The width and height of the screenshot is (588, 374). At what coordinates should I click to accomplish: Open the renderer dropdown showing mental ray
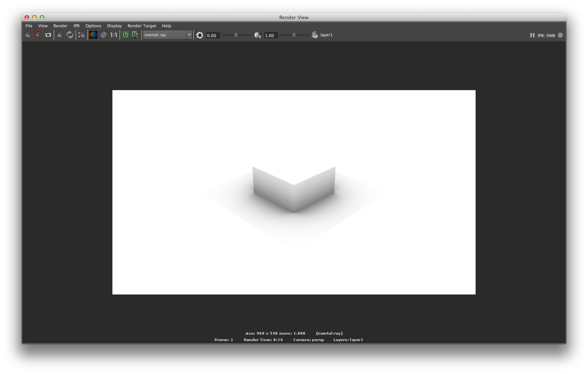pyautogui.click(x=189, y=35)
